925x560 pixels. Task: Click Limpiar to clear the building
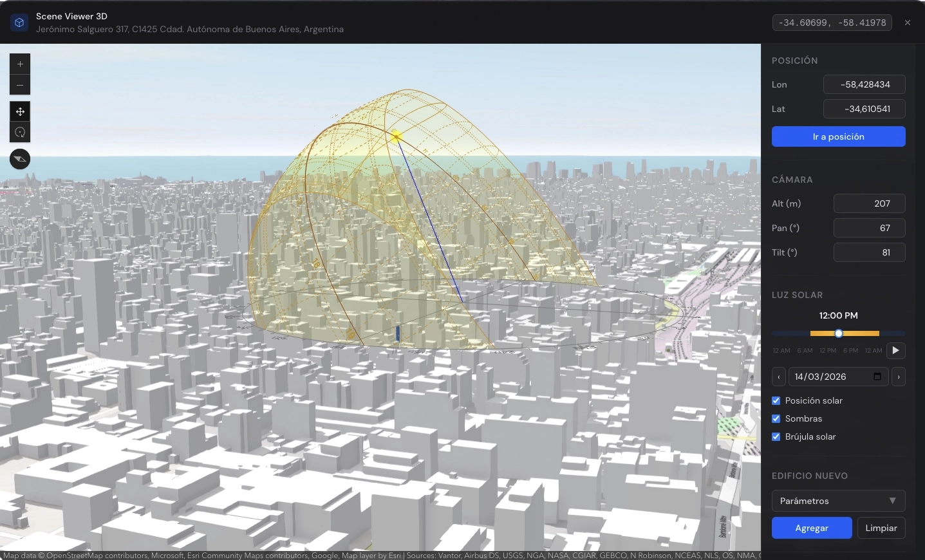[x=881, y=528]
